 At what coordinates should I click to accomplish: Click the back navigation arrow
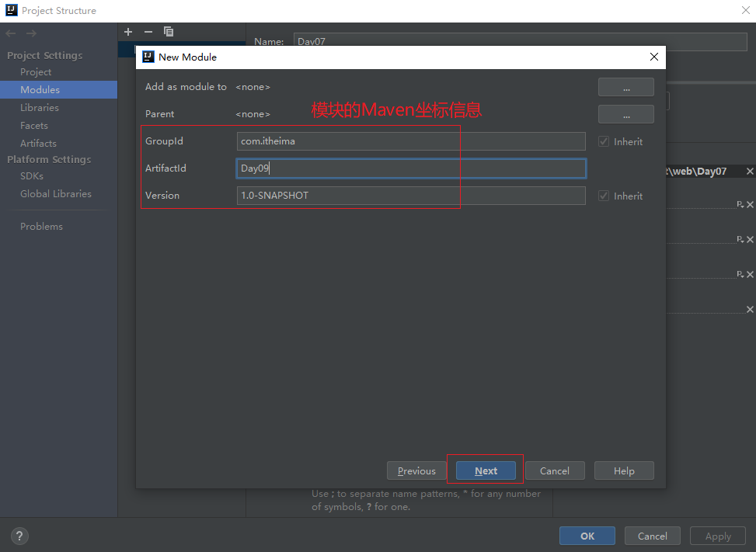point(11,33)
